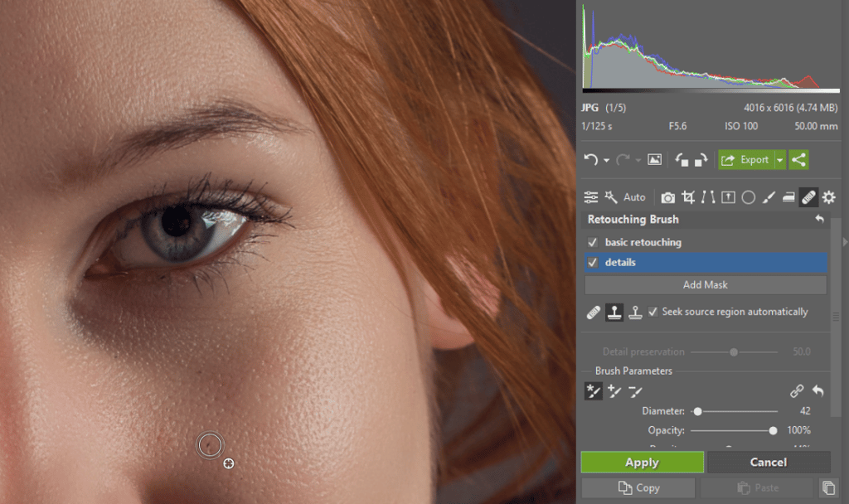Click the green Apply button
The width and height of the screenshot is (849, 504).
(x=643, y=463)
